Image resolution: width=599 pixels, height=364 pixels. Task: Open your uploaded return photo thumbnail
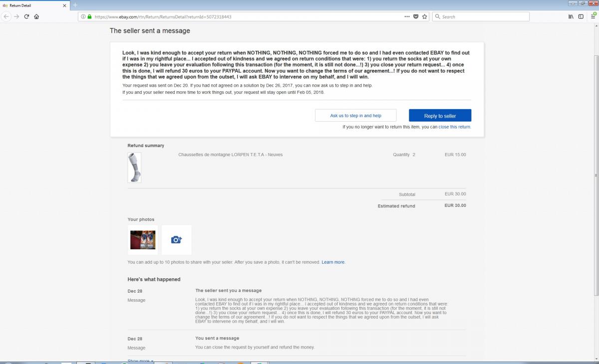143,240
